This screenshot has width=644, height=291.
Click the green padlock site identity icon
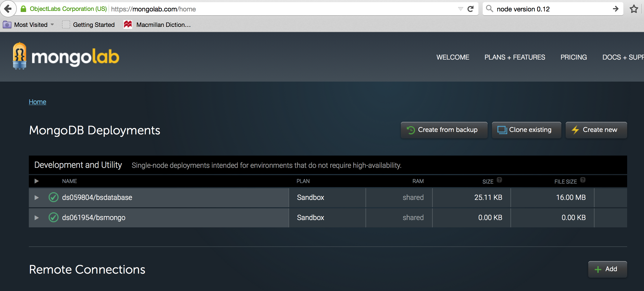pyautogui.click(x=23, y=9)
